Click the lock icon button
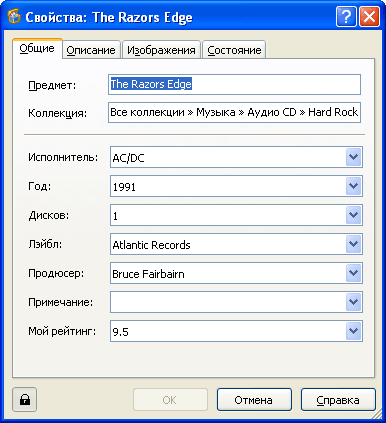The width and height of the screenshot is (386, 423). (x=25, y=399)
